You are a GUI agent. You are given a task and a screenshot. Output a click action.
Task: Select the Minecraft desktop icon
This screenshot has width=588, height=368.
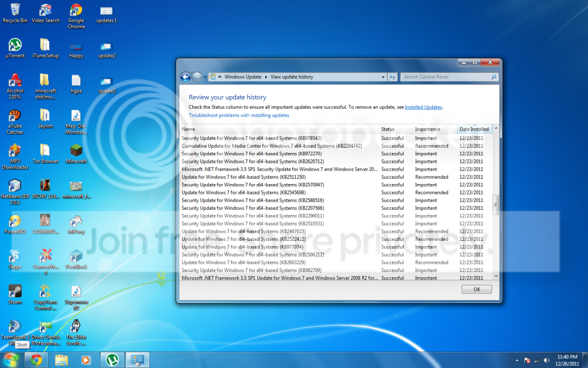coord(76,154)
